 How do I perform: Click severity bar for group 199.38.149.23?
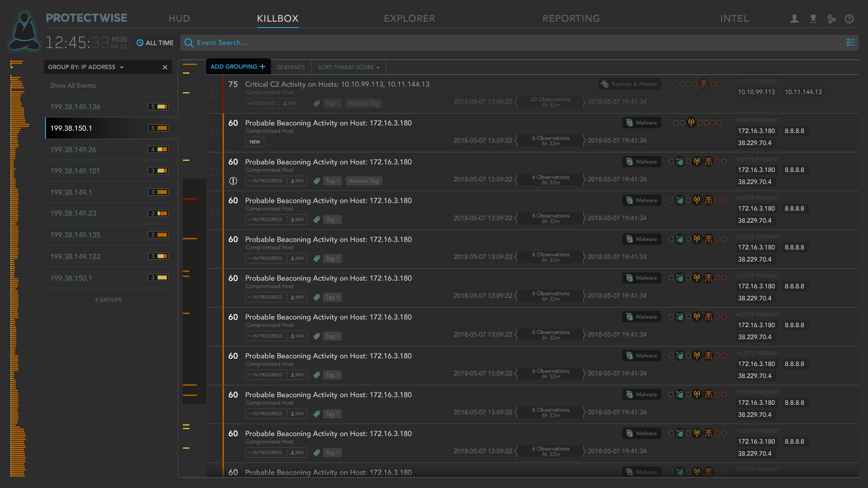159,213
